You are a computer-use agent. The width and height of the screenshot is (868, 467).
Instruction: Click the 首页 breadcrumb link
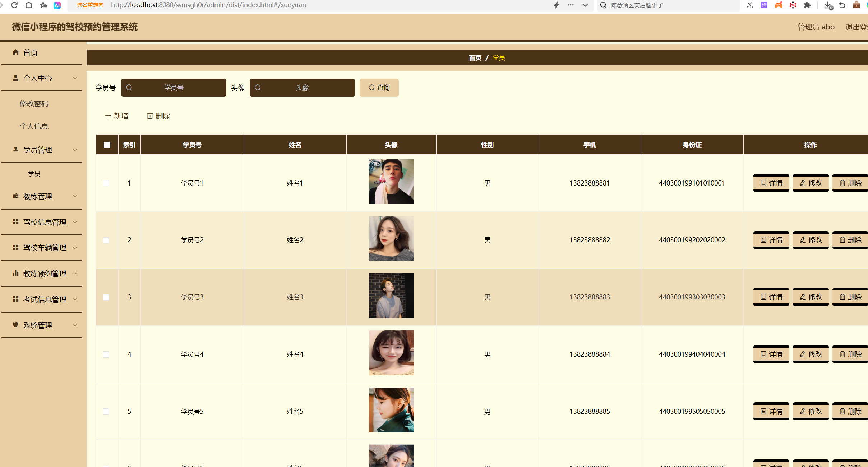[475, 58]
